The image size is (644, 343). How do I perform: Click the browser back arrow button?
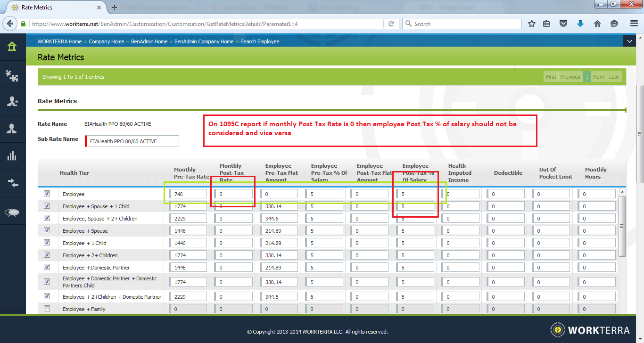coord(9,24)
